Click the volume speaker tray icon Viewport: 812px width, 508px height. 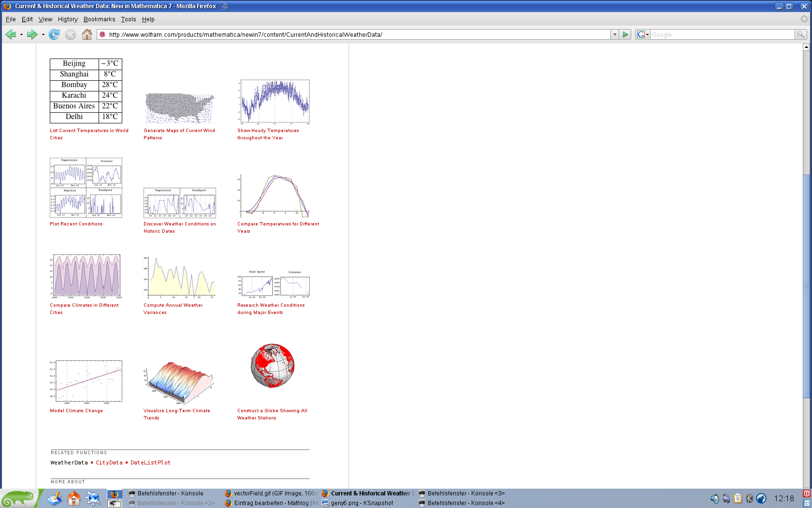[714, 498]
